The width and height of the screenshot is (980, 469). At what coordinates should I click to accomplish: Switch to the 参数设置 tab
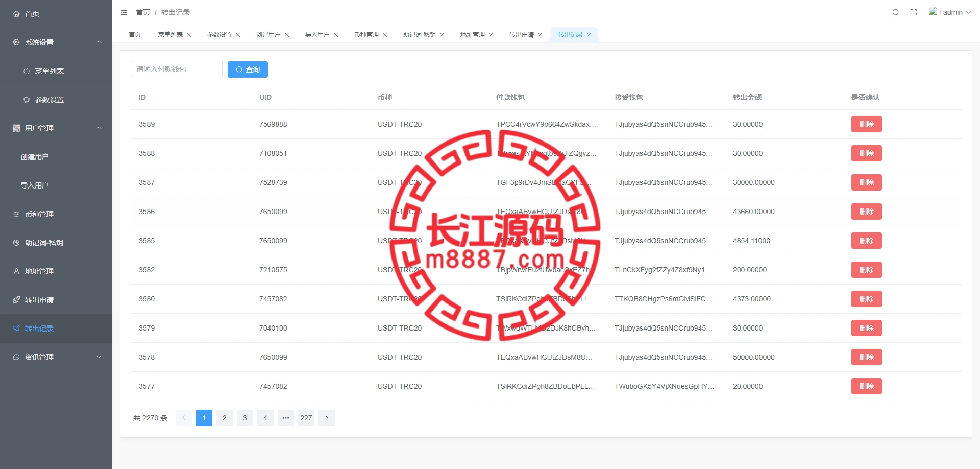click(x=219, y=35)
